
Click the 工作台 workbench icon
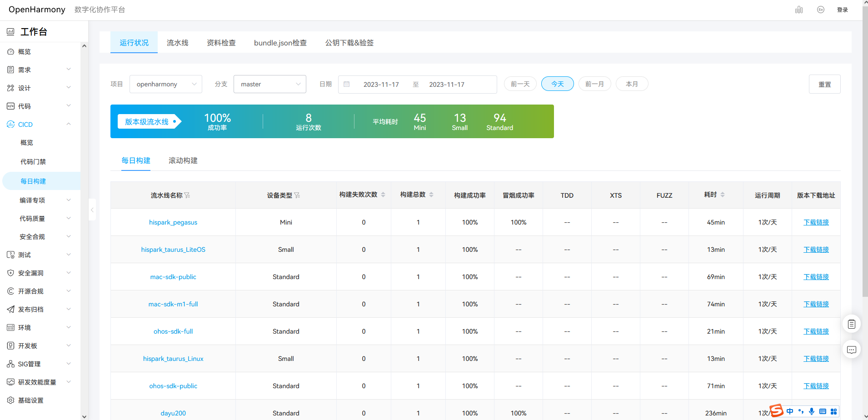(10, 32)
